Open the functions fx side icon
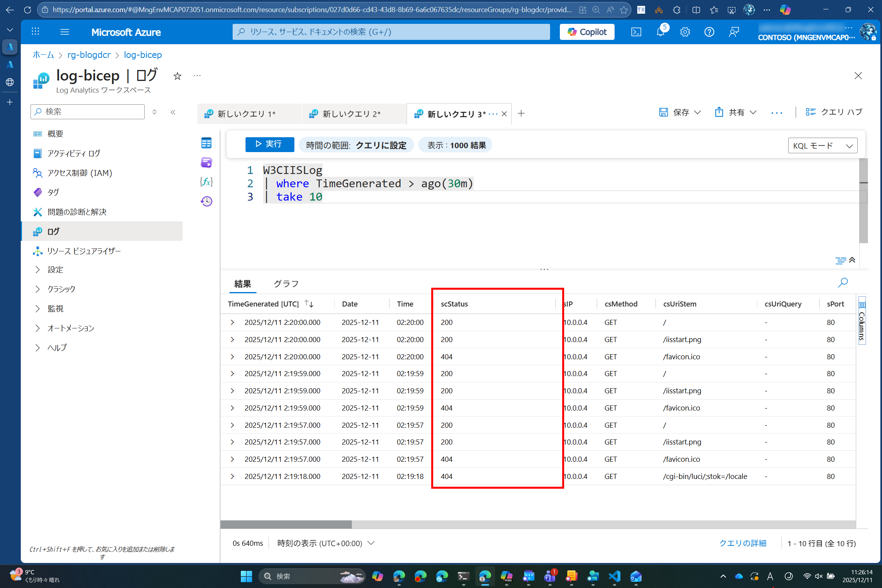882x588 pixels. 206,182
